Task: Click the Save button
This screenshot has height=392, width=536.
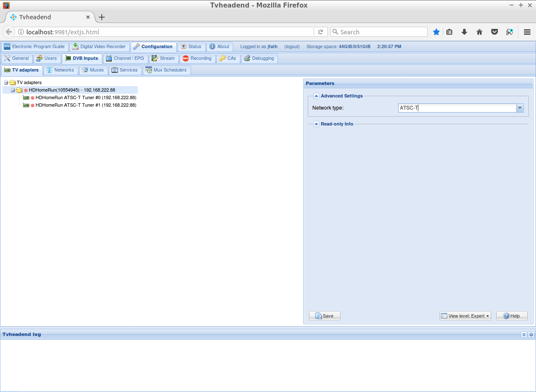Action: (x=325, y=316)
